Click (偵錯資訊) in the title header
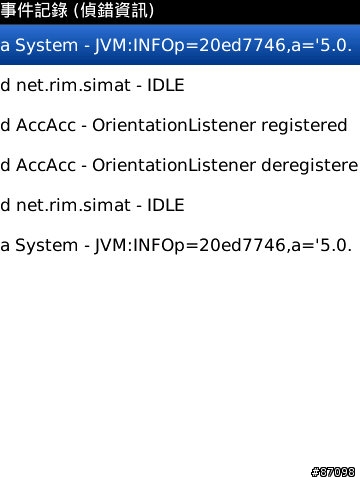360x480 pixels. point(114,10)
